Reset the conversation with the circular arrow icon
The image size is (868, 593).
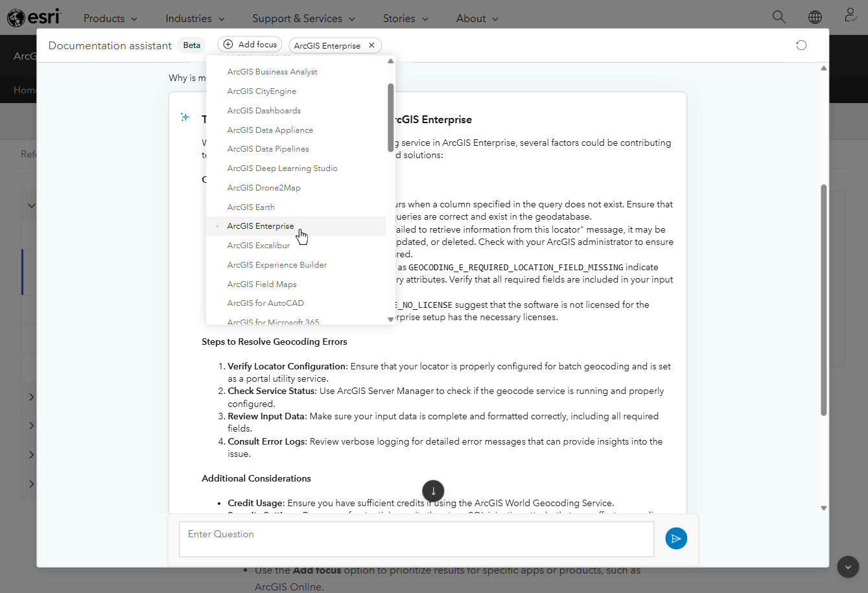(x=801, y=45)
